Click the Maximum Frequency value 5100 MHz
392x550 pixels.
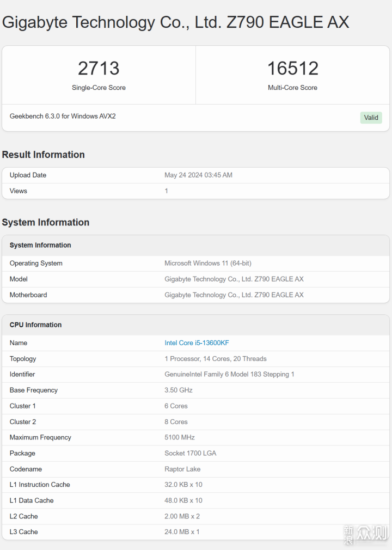[180, 438]
